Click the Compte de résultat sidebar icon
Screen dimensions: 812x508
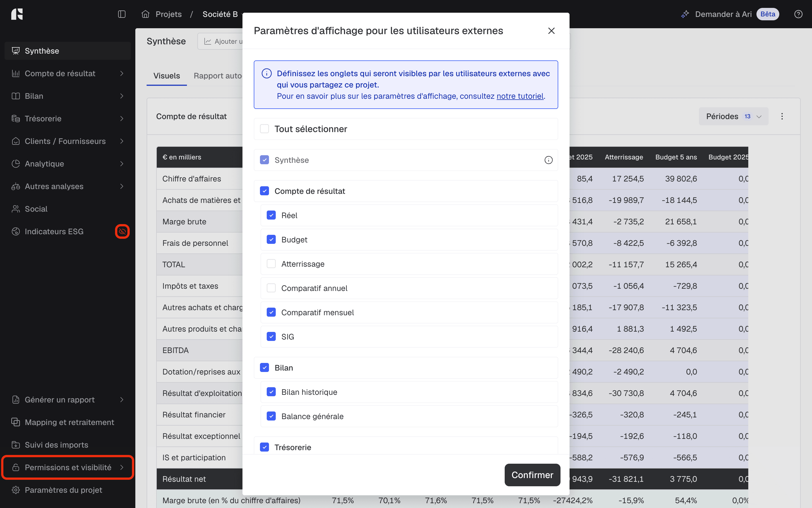(x=16, y=73)
